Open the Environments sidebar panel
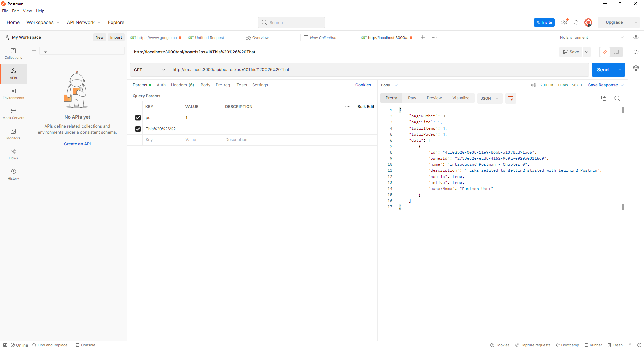 13,94
